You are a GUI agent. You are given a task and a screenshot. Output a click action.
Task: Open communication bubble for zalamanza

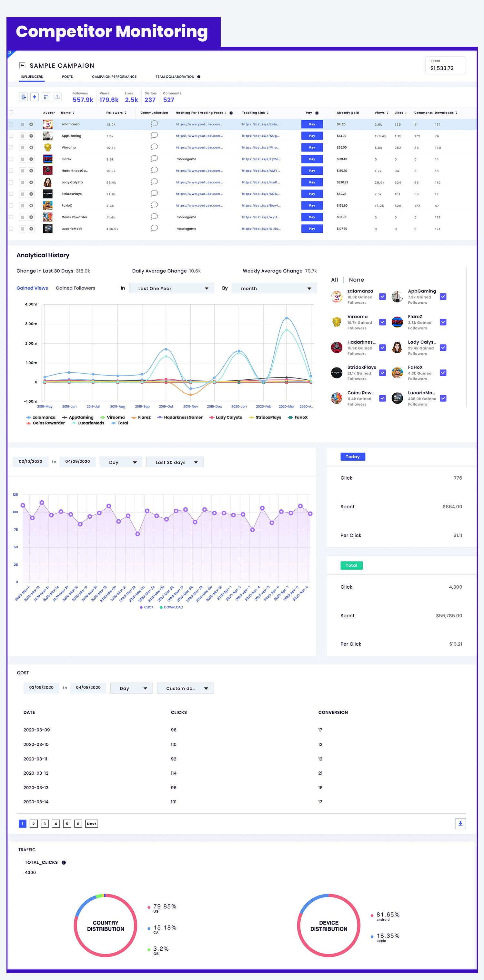[x=154, y=124]
